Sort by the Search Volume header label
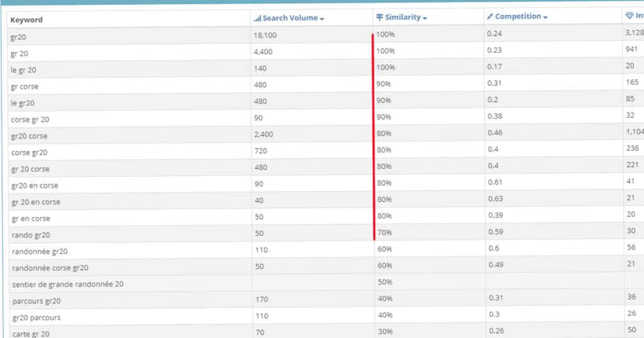Image resolution: width=644 pixels, height=338 pixels. coord(290,18)
